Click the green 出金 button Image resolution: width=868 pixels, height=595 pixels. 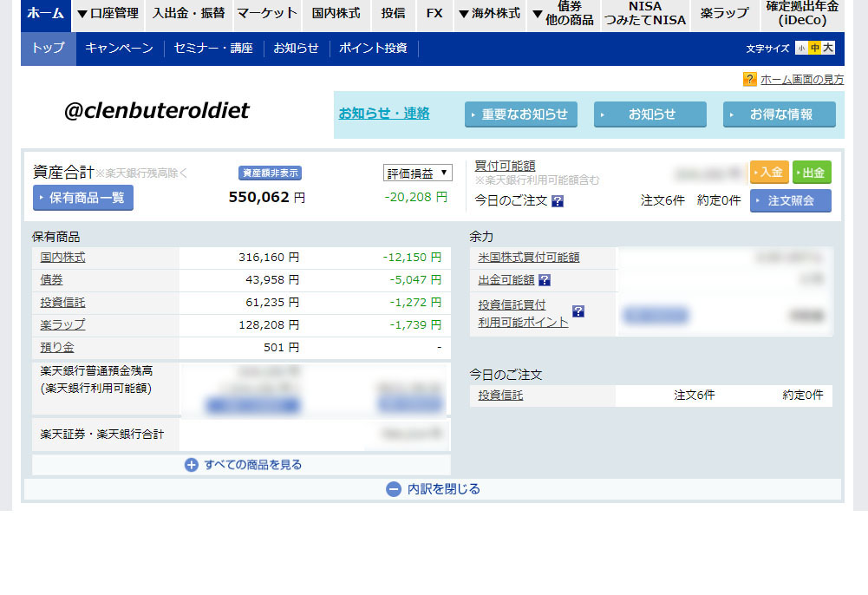813,172
